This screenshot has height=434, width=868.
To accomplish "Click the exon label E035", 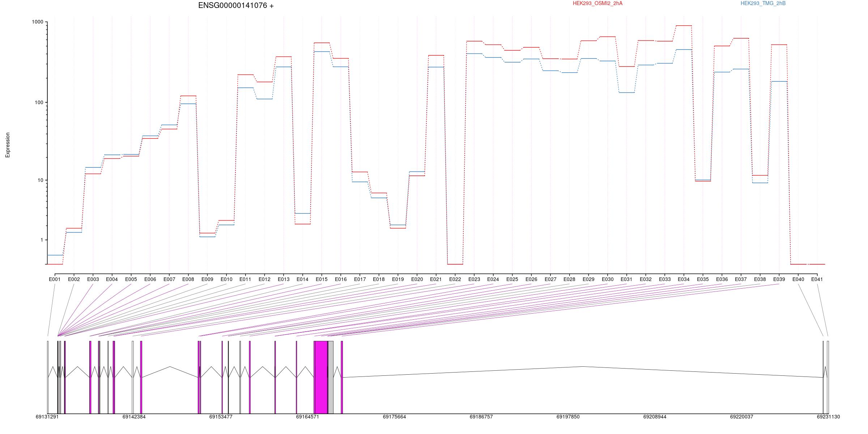I will coord(703,279).
